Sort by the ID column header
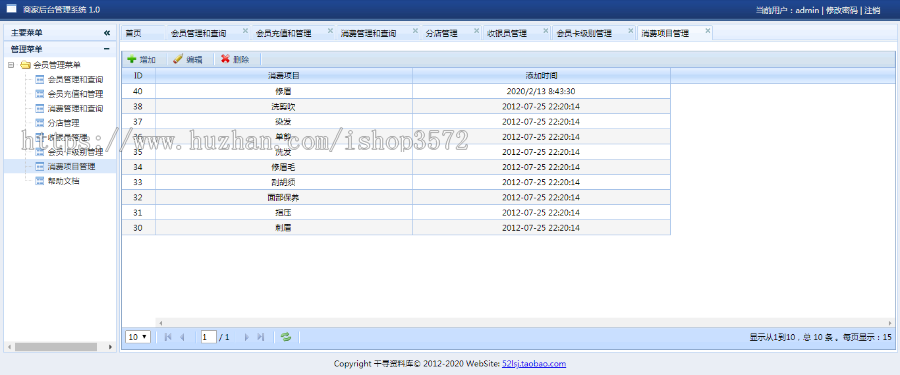 click(138, 75)
